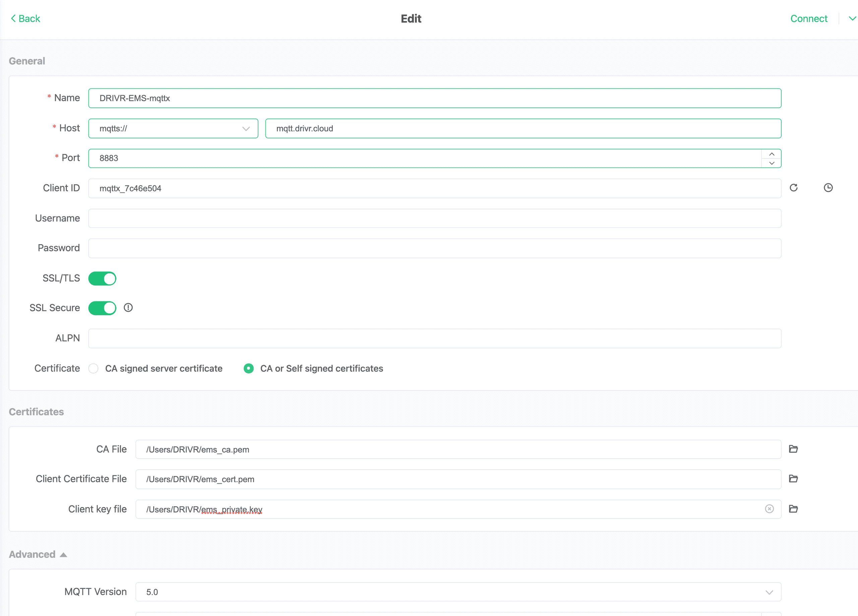
Task: Browse for a Client key file
Action: coord(793,509)
